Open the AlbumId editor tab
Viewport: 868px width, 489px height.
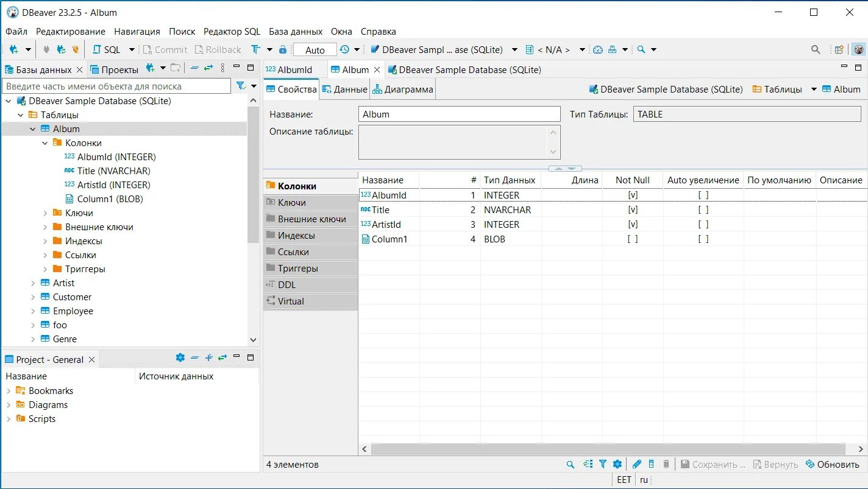click(290, 69)
